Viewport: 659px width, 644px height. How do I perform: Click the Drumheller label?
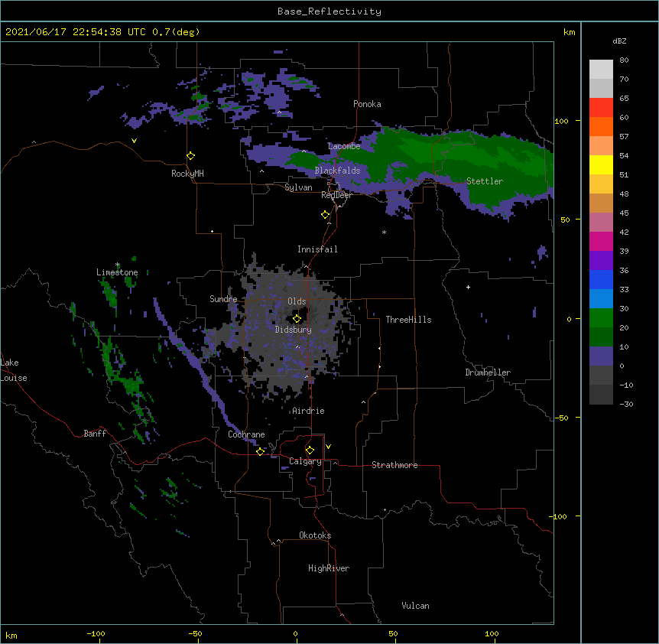(488, 372)
